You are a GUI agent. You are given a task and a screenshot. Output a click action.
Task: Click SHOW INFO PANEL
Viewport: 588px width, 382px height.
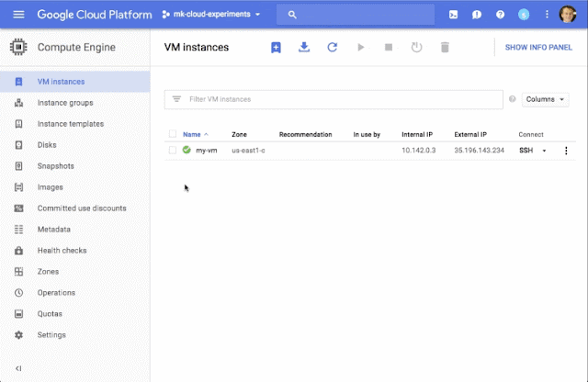coord(538,47)
